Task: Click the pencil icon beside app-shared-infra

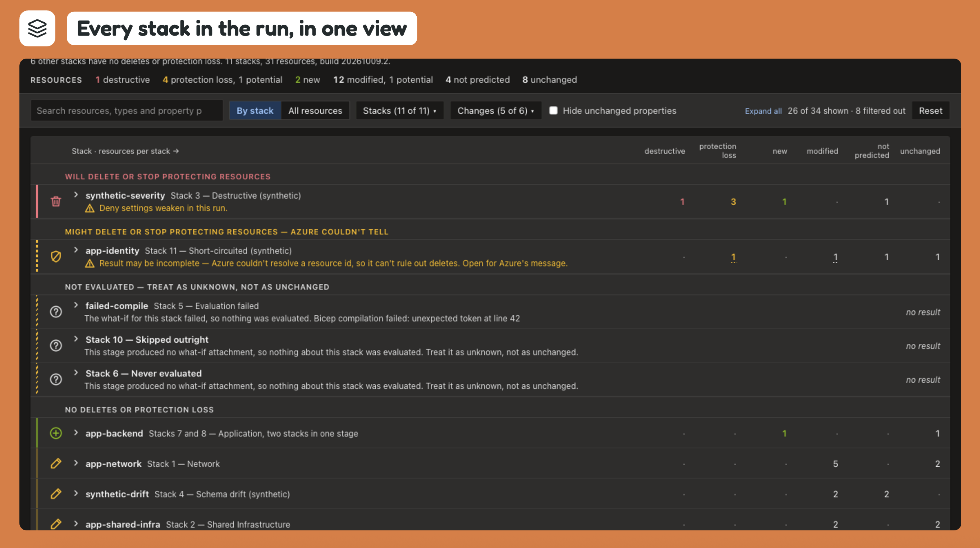Action: [x=56, y=524]
